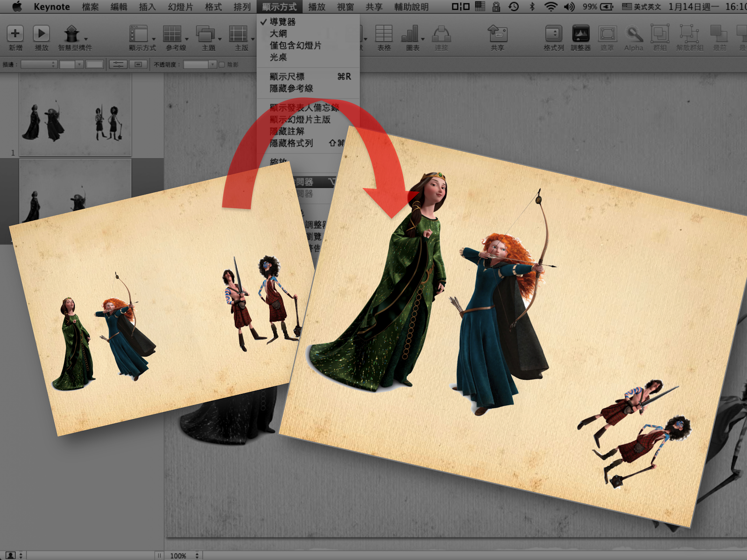Image resolution: width=747 pixels, height=560 pixels.
Task: Open the 描邊 stroke style dropdown
Action: pos(39,64)
